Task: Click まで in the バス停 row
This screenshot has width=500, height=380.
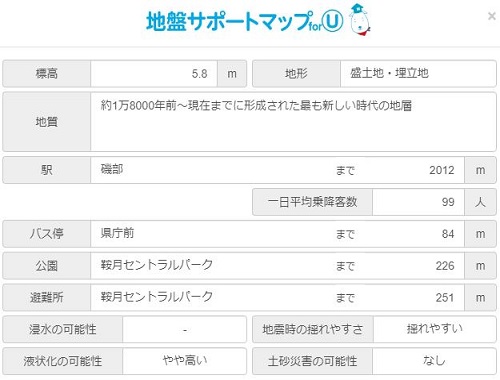Action: [x=345, y=234]
